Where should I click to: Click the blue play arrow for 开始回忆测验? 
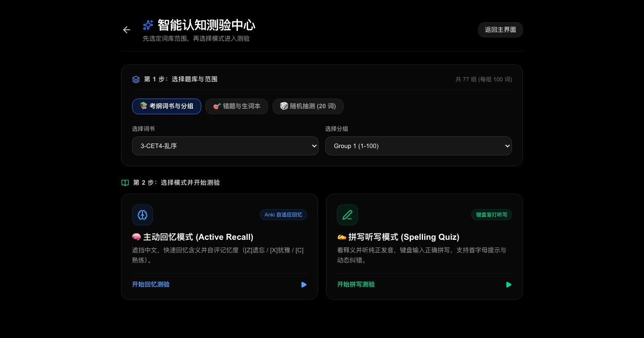point(304,284)
